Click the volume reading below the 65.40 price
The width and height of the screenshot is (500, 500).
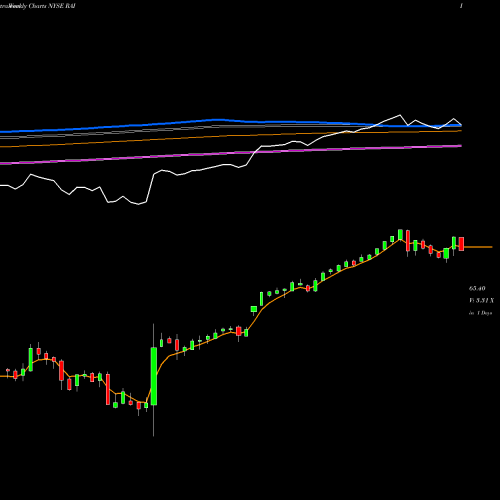point(481,301)
